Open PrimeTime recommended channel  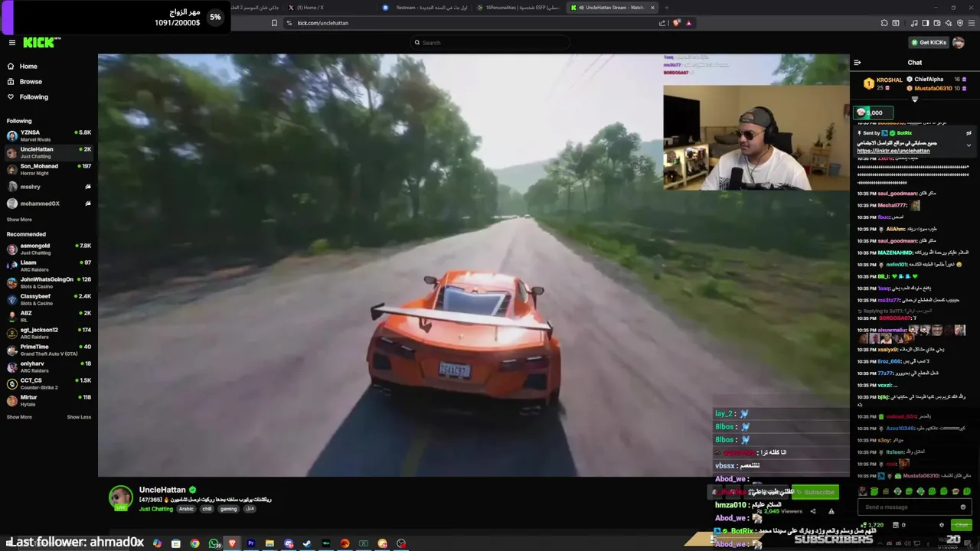point(49,350)
